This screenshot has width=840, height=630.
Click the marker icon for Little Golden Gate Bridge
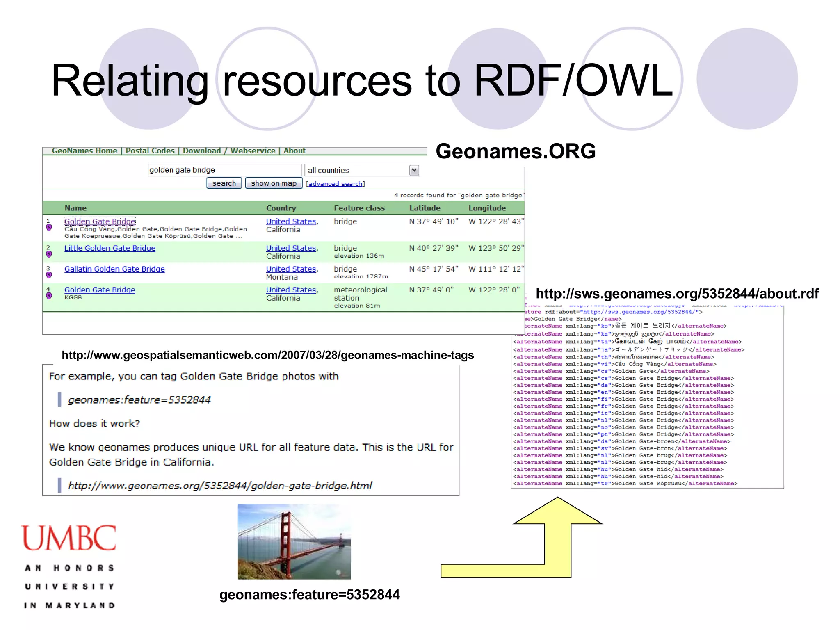[49, 253]
